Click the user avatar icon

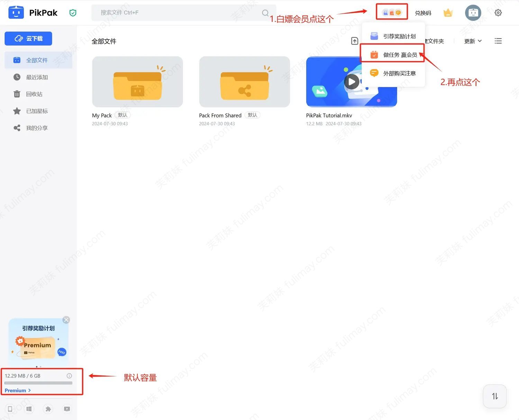[473, 13]
